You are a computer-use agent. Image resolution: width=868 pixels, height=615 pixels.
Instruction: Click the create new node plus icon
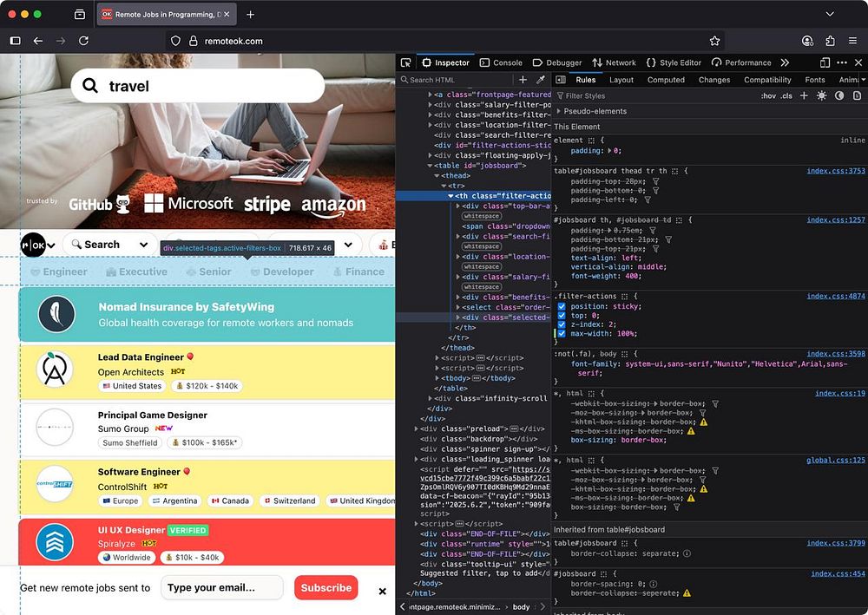click(523, 80)
